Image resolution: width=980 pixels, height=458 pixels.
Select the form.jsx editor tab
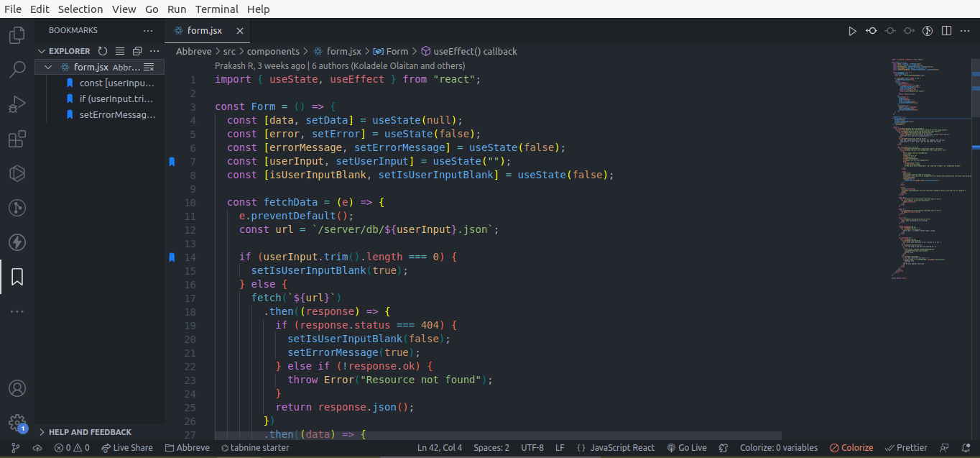pos(205,31)
